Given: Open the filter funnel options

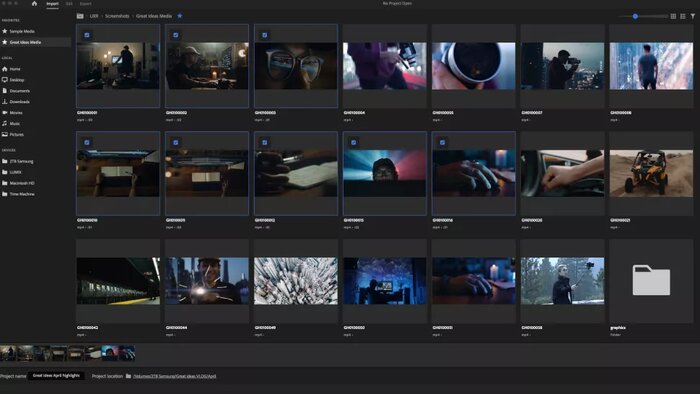Looking at the screenshot, I should (x=692, y=16).
